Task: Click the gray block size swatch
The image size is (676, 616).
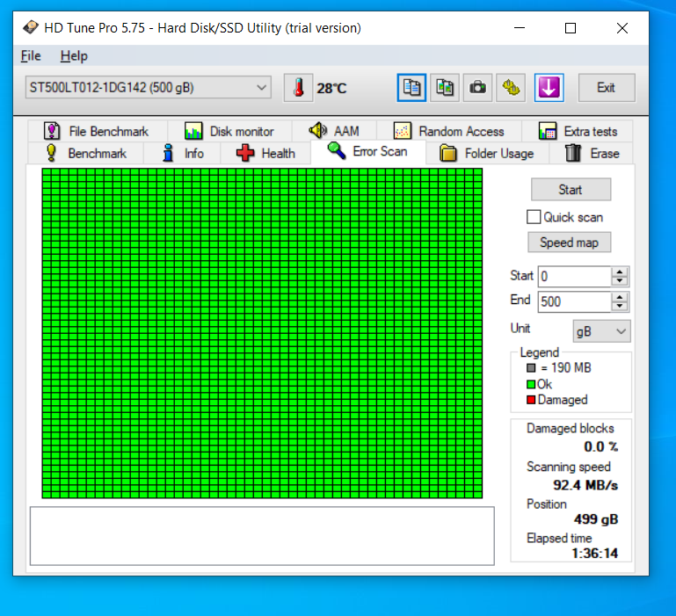Action: pyautogui.click(x=531, y=368)
